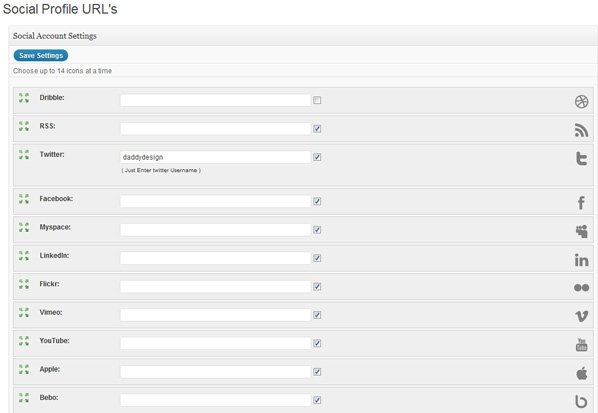
Task: Click the 'Flickr:' label
Action: 49,284
